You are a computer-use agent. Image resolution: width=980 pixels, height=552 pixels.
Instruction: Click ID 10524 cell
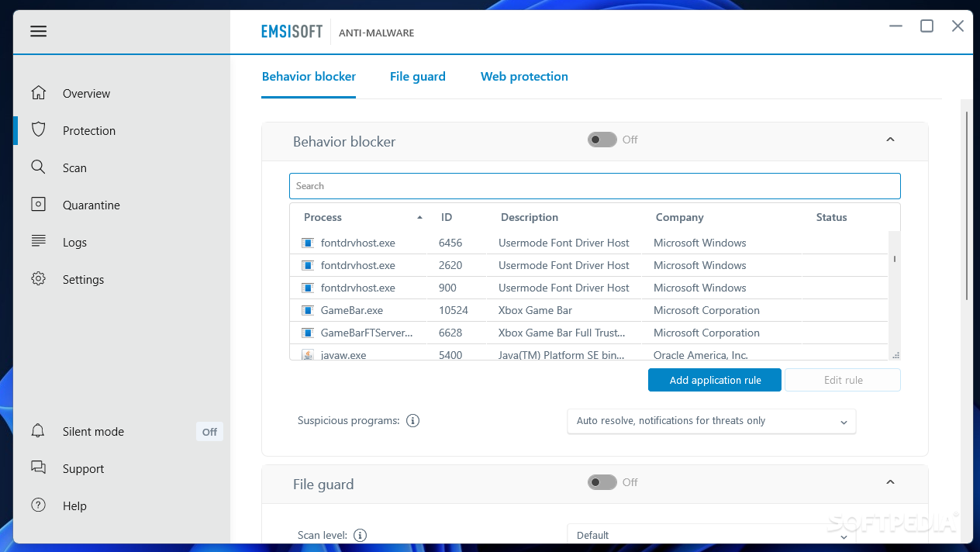point(454,310)
